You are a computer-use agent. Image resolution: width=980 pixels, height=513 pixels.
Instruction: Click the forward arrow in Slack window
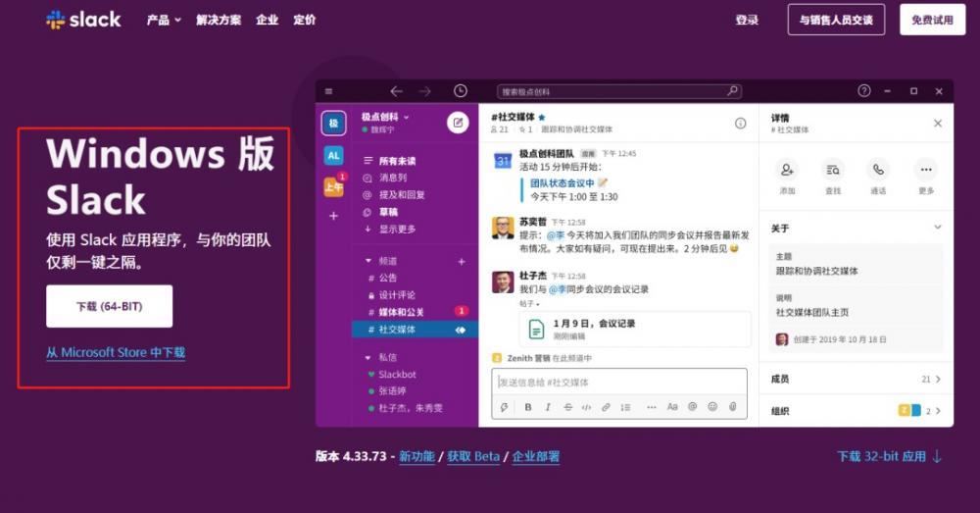point(425,91)
